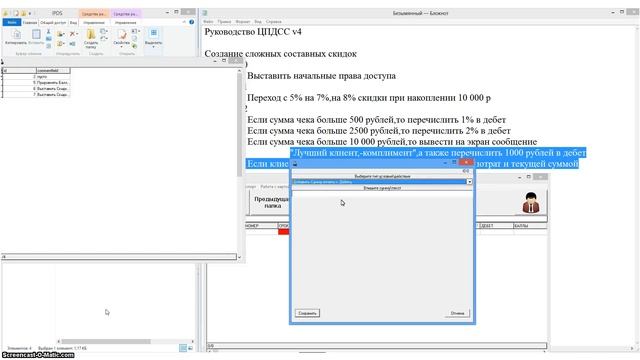
Task: Collapse the Explorer ribbon with chevron
Action: (184, 22)
